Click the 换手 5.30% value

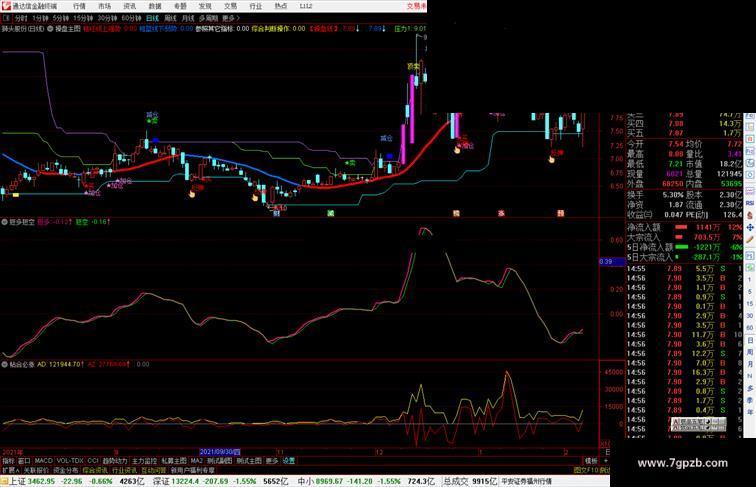click(673, 195)
